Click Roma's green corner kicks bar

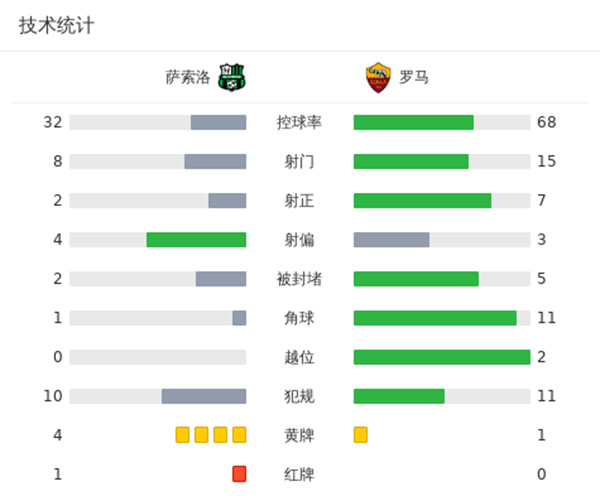pos(435,318)
